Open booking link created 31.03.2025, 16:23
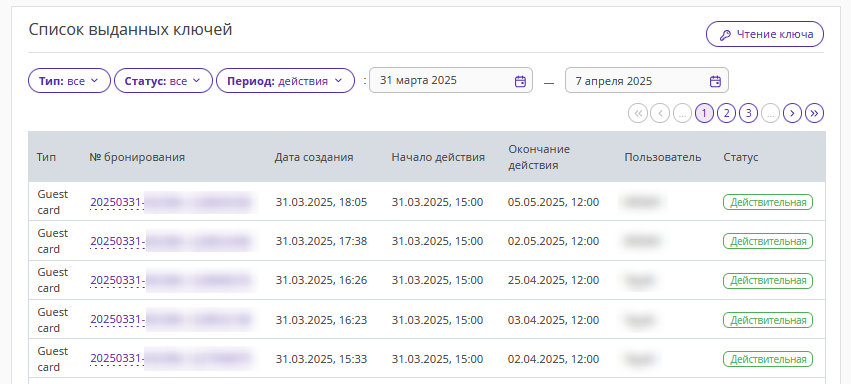 [x=172, y=320]
